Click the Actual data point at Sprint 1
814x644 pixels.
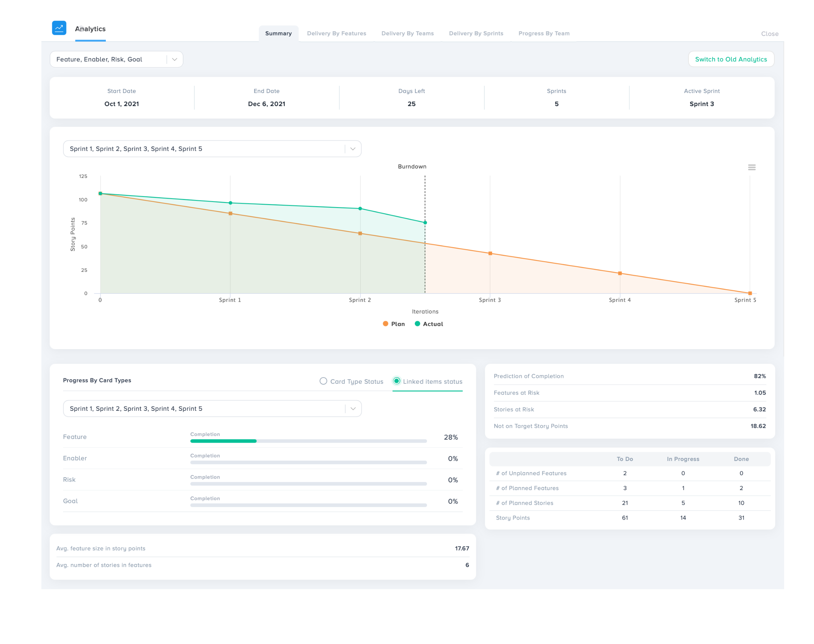(231, 203)
